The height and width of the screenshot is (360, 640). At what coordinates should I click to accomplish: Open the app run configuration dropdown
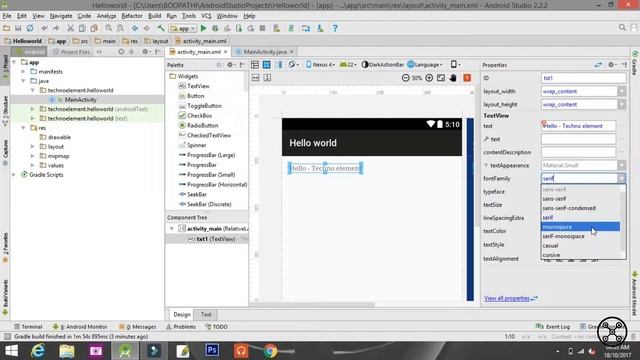183,28
